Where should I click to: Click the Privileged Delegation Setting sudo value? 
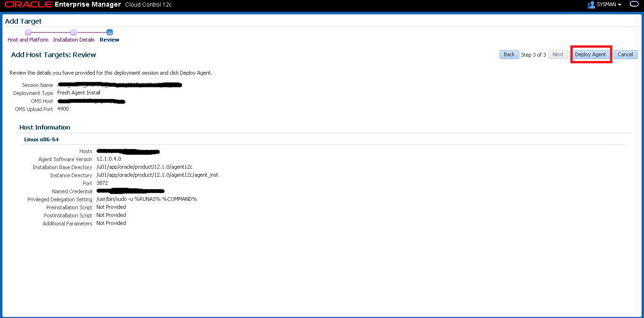146,199
